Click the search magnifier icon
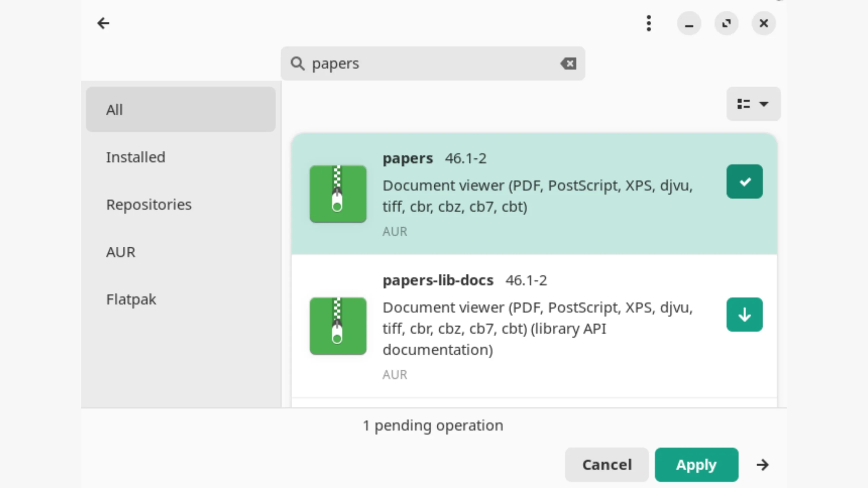868x488 pixels. (x=297, y=63)
